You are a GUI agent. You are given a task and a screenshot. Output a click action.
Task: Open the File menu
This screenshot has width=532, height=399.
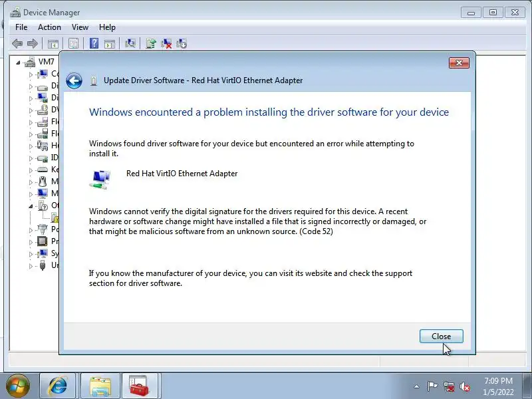[x=21, y=27]
